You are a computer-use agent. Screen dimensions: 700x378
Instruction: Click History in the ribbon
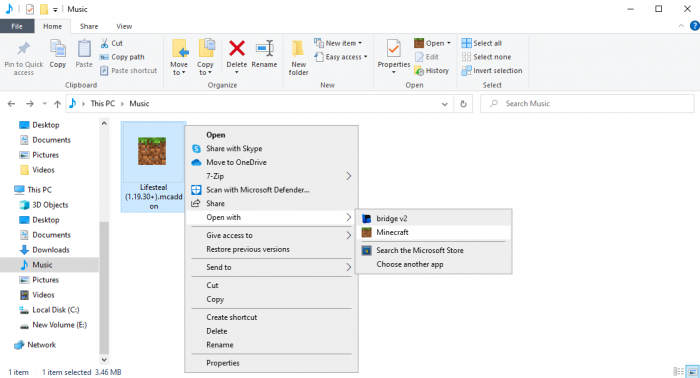click(x=431, y=71)
